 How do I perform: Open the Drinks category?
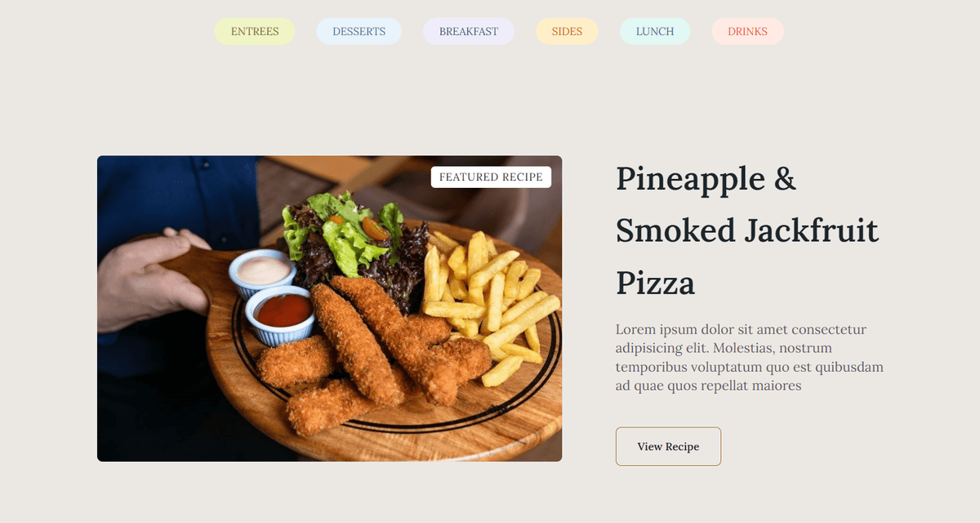pos(747,32)
